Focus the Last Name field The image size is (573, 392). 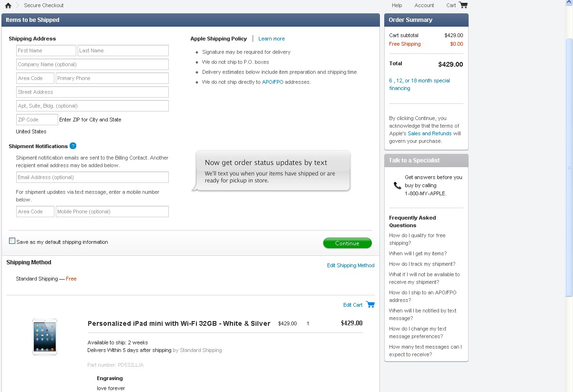click(x=123, y=50)
